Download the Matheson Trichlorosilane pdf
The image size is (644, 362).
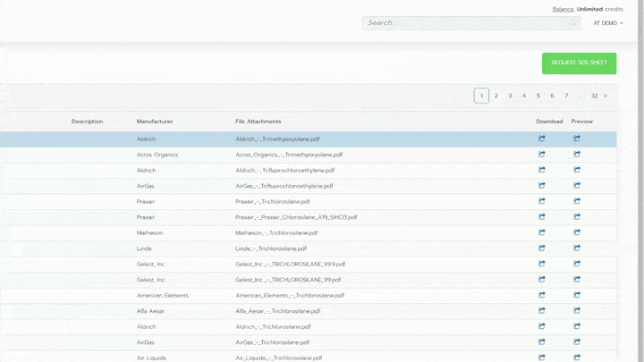[542, 232]
